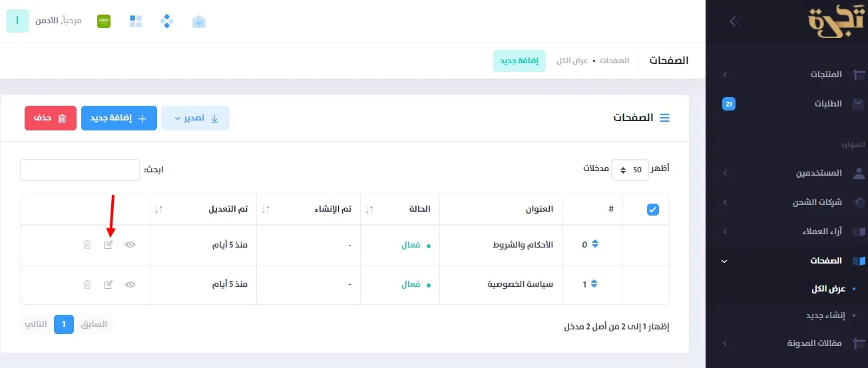Expand شركات الشحن sidebar menu
The height and width of the screenshot is (368, 868).
(x=725, y=202)
